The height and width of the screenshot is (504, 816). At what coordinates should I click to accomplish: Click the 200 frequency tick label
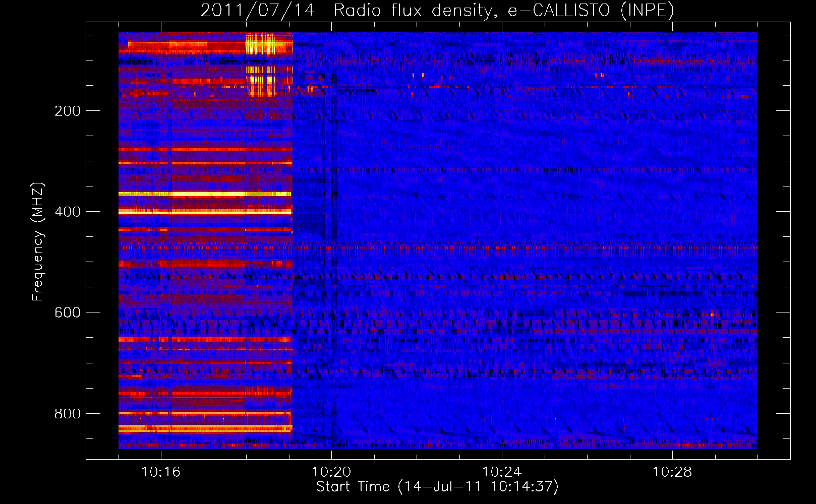point(68,111)
